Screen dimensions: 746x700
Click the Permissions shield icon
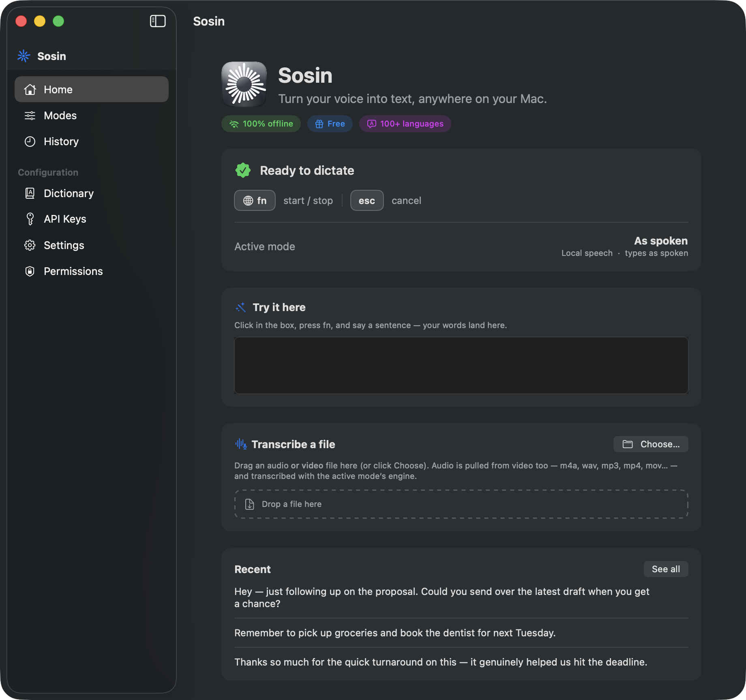30,271
